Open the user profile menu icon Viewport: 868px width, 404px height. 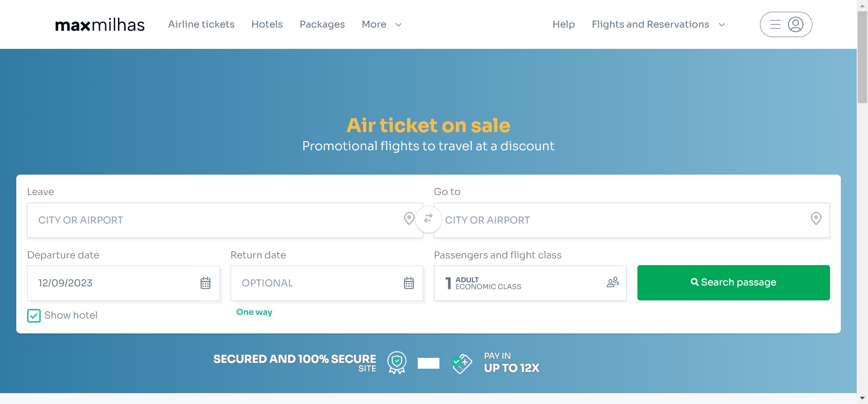click(795, 24)
